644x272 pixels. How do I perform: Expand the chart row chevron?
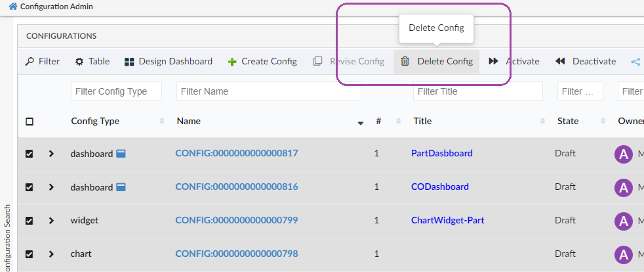[51, 254]
